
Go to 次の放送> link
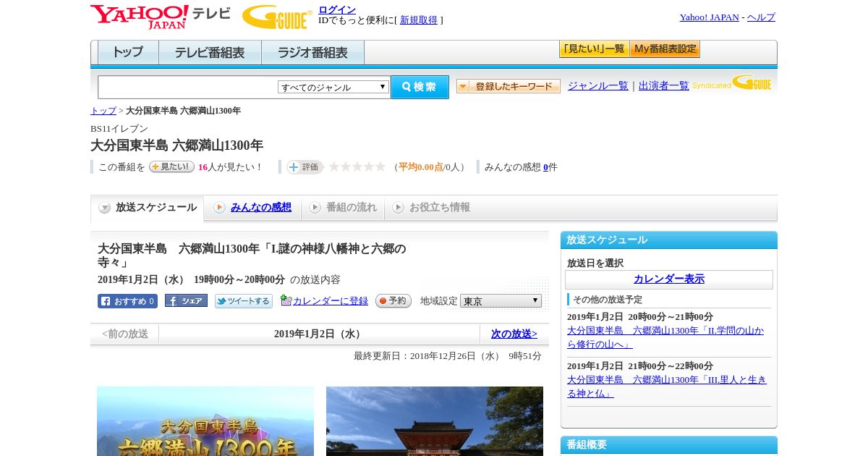(x=514, y=334)
